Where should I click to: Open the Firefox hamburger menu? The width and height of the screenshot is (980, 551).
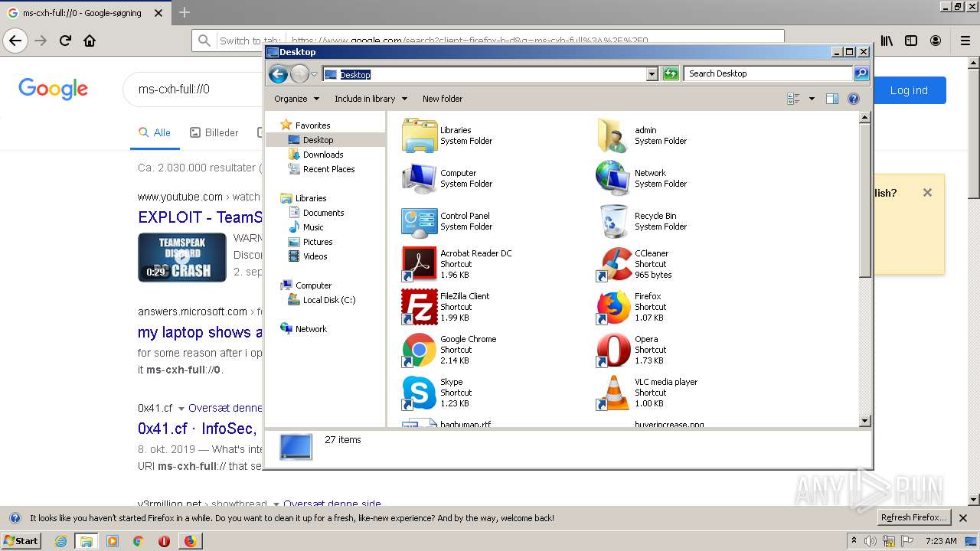[x=965, y=41]
